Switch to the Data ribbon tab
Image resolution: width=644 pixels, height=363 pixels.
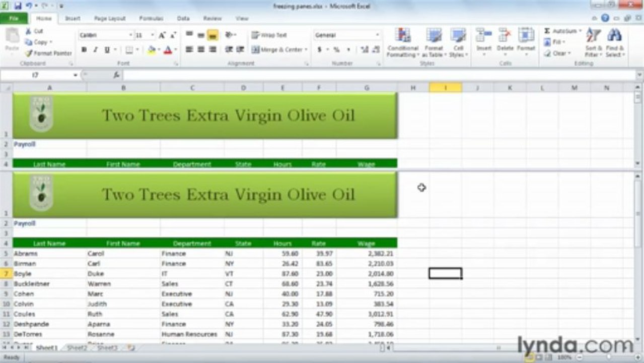click(x=183, y=18)
